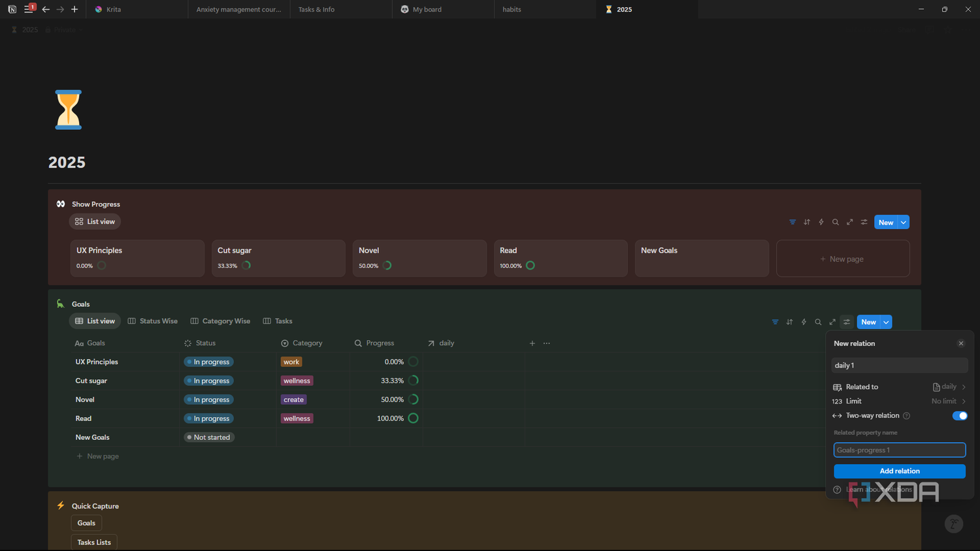The image size is (980, 551).
Task: Click the Related property name input field
Action: (x=900, y=450)
